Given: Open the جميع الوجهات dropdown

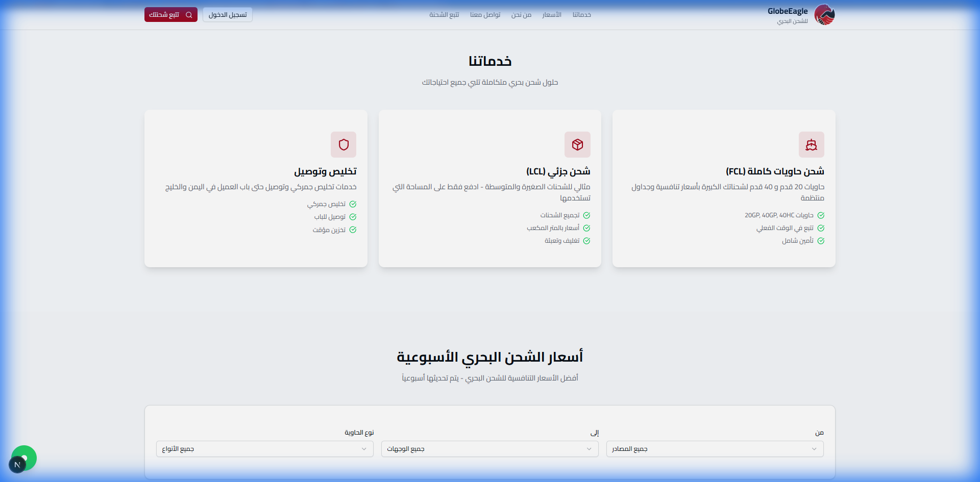Looking at the screenshot, I should click(x=489, y=449).
